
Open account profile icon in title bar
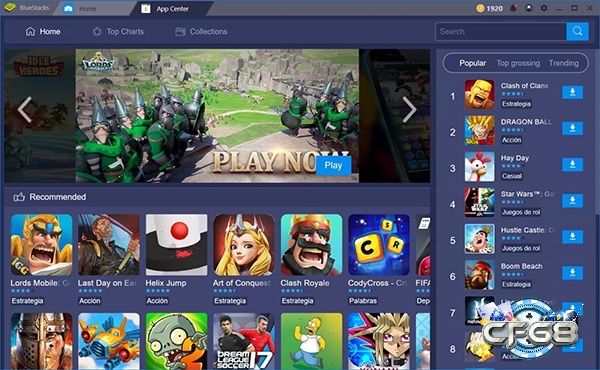529,8
